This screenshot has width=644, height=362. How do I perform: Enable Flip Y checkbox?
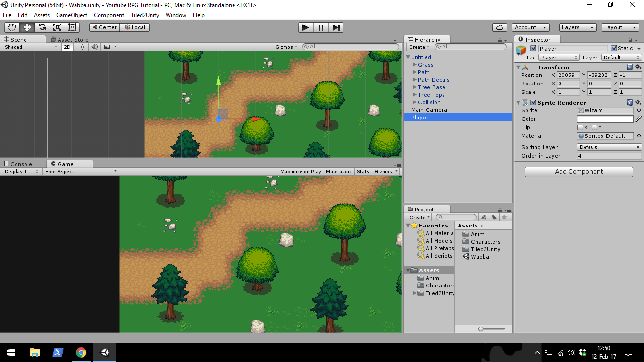pyautogui.click(x=594, y=127)
